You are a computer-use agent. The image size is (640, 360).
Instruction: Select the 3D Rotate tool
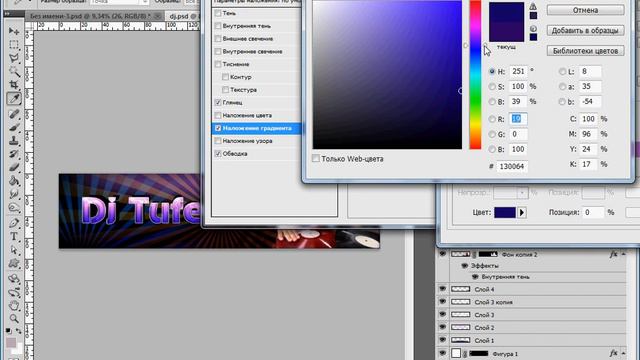click(13, 279)
